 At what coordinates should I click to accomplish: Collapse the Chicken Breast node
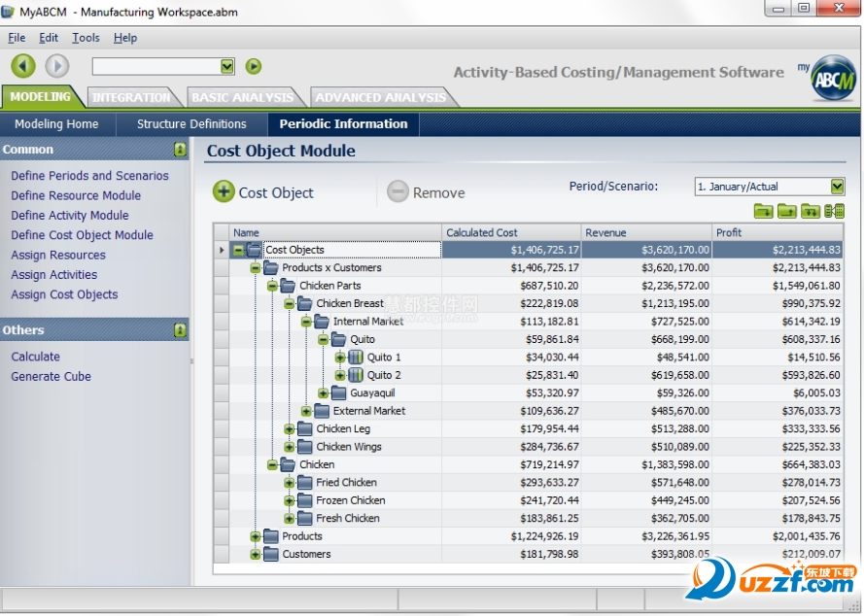[x=290, y=303]
